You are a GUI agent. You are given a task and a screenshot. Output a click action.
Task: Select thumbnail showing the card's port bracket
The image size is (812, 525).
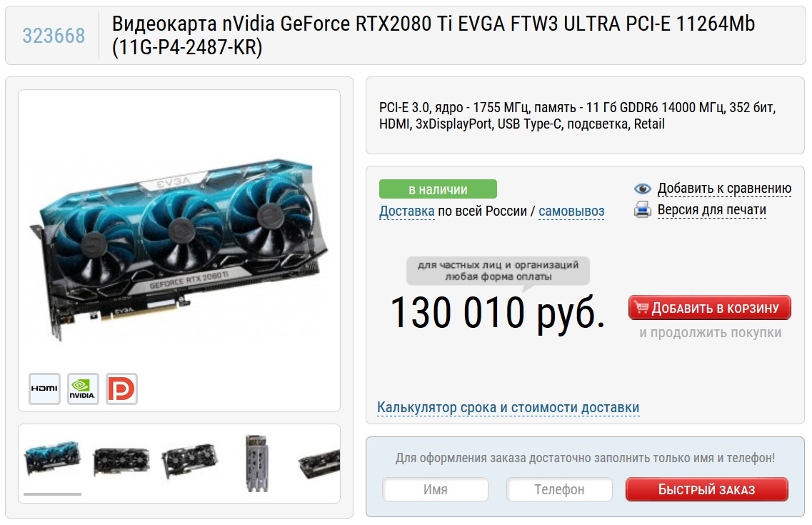pyautogui.click(x=257, y=463)
